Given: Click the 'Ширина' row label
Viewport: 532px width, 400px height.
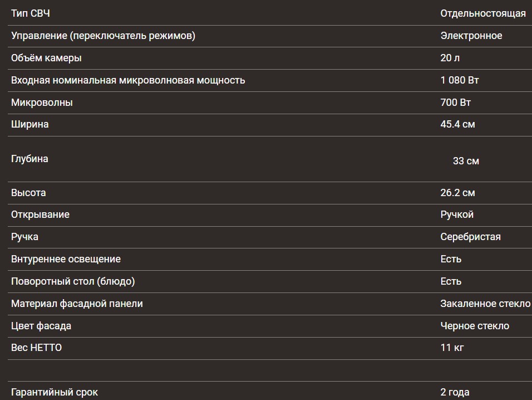Looking at the screenshot, I should [x=29, y=124].
